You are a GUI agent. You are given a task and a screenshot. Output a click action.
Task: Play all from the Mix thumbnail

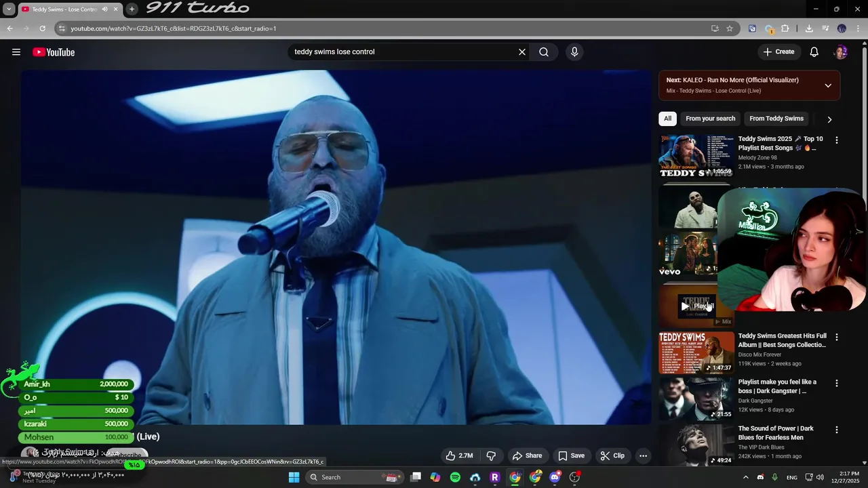click(696, 306)
